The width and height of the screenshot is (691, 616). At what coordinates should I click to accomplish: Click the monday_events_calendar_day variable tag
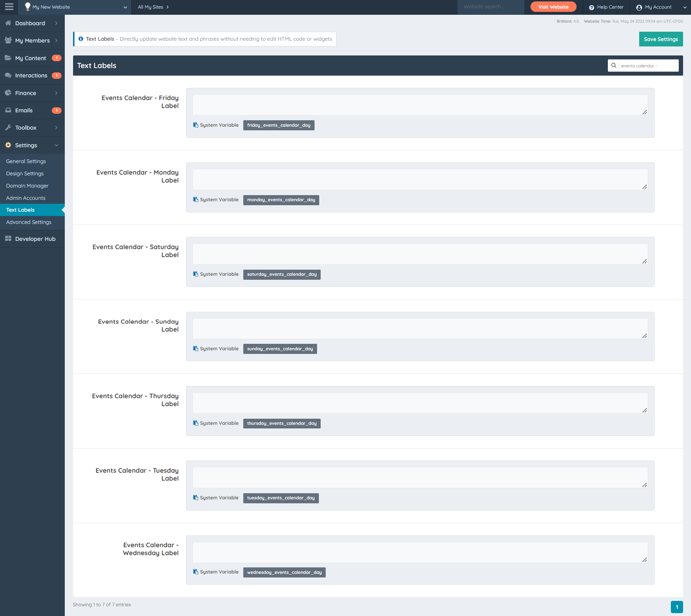[x=281, y=200]
